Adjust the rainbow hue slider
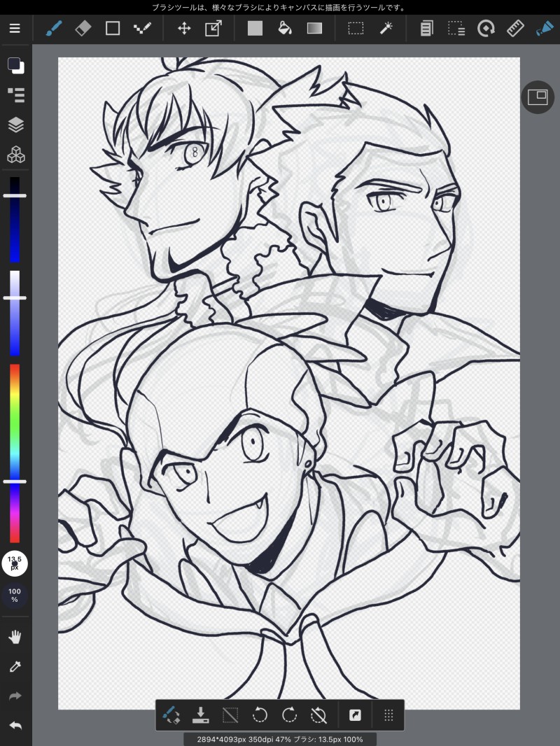Image resolution: width=560 pixels, height=746 pixels. coord(15,453)
